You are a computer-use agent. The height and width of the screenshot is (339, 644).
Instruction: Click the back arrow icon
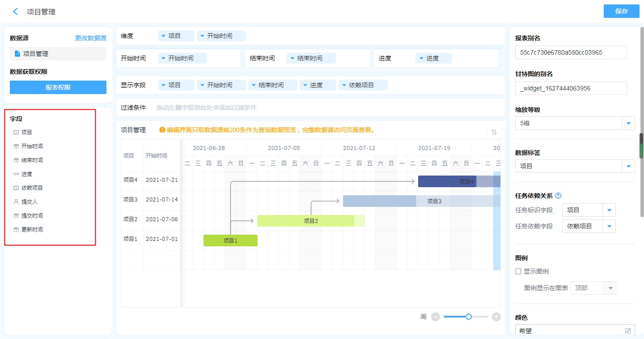tap(15, 12)
